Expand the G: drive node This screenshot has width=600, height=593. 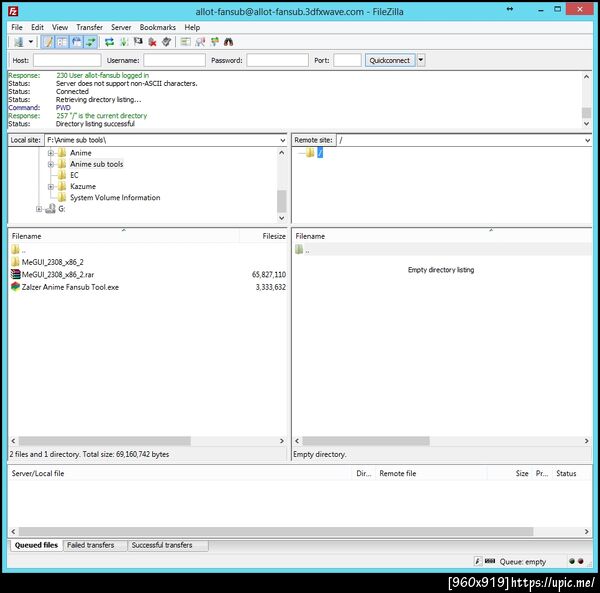click(x=39, y=209)
